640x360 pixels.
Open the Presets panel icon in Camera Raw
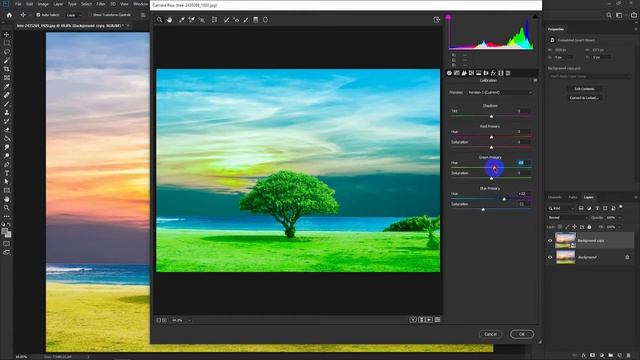(x=508, y=73)
